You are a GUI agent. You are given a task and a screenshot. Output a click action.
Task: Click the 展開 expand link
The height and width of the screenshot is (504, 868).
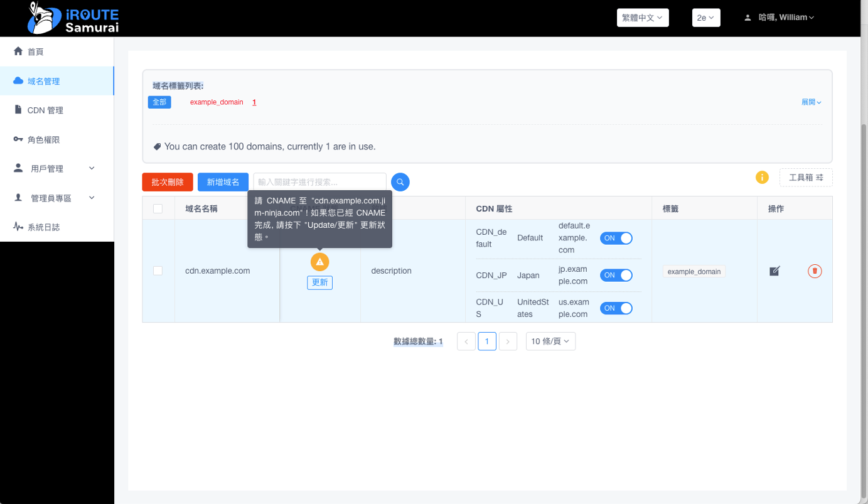[x=811, y=102]
